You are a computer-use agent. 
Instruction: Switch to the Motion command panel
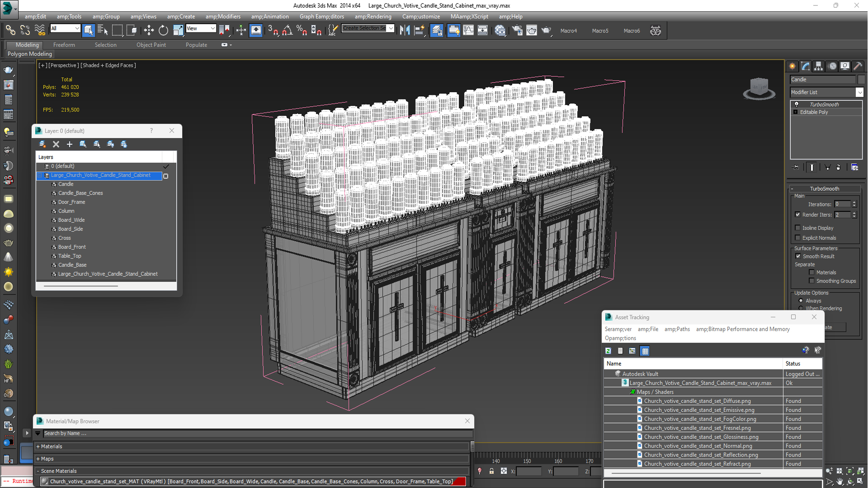point(832,66)
